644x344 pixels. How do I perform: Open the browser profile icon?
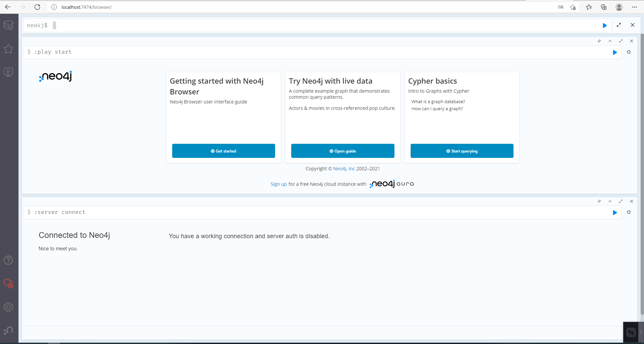(619, 7)
